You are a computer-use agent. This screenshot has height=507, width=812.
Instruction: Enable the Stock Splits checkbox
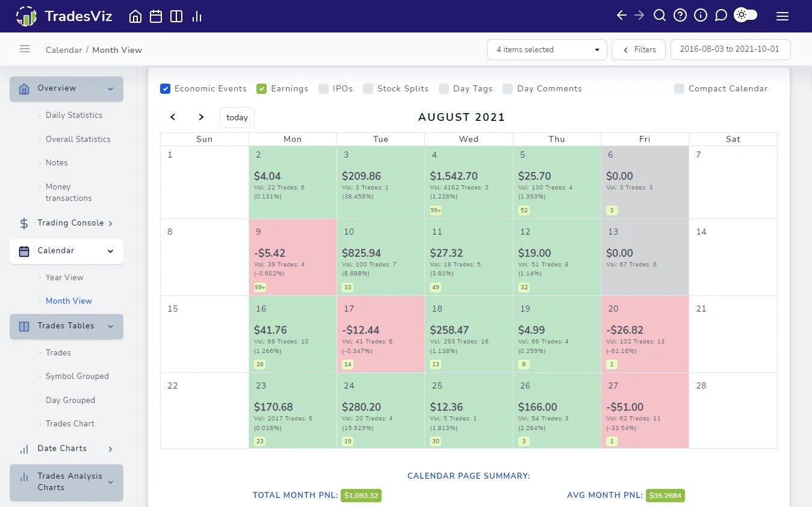coord(368,89)
